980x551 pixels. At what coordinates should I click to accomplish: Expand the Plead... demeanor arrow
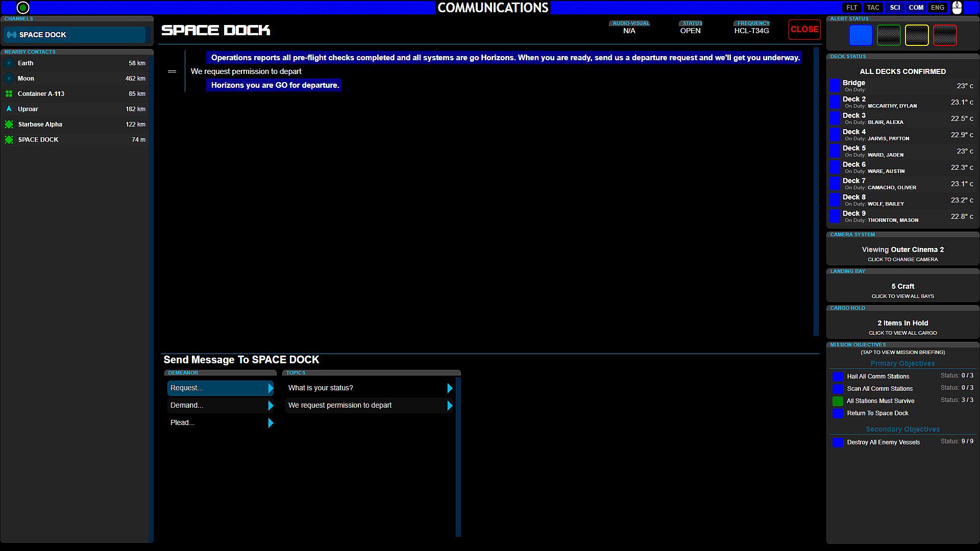coord(271,423)
